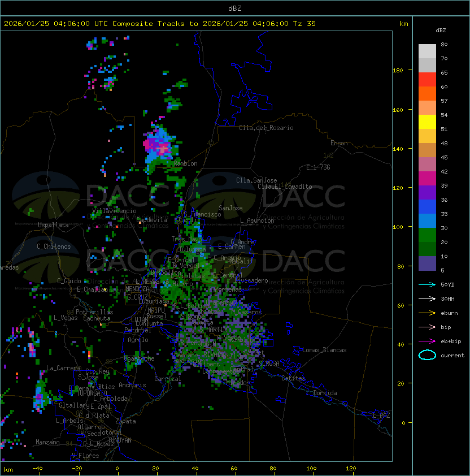Image resolution: width=470 pixels, height=476 pixels.
Task: Pick the light gray 70-80 dBZ swatch
Action: pyautogui.click(x=427, y=51)
